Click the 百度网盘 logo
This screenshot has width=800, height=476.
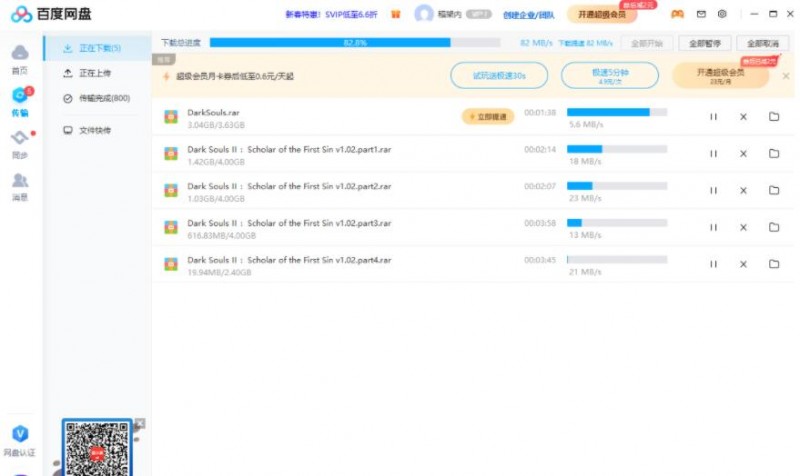(51, 14)
